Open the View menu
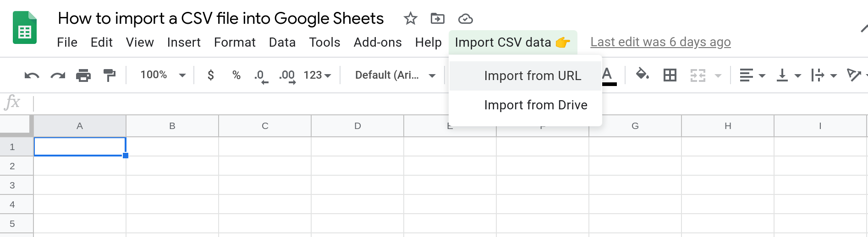 (140, 43)
